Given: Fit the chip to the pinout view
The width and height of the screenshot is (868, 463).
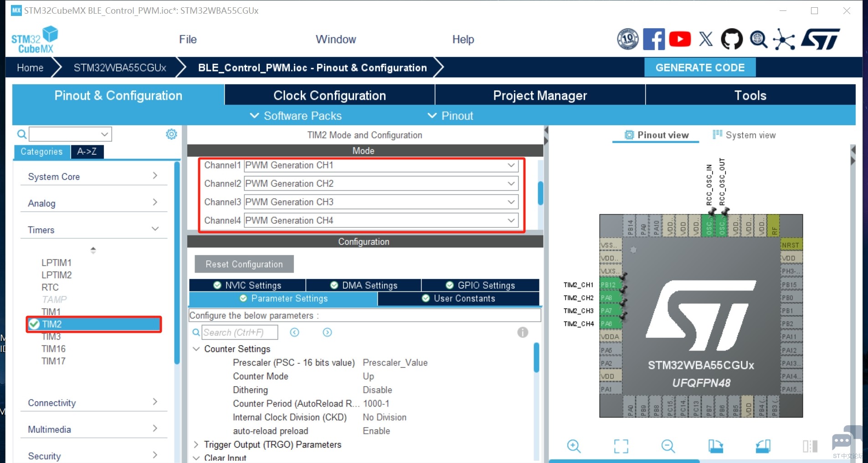Looking at the screenshot, I should click(x=621, y=446).
